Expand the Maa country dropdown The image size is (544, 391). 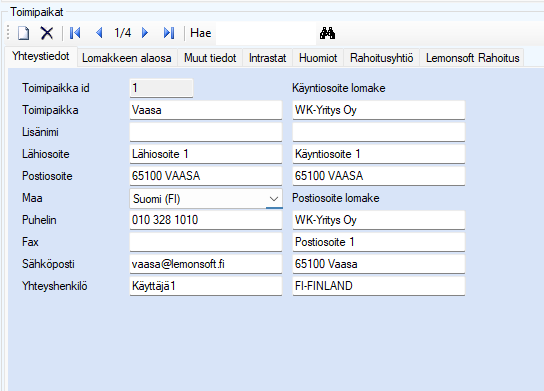coord(274,199)
